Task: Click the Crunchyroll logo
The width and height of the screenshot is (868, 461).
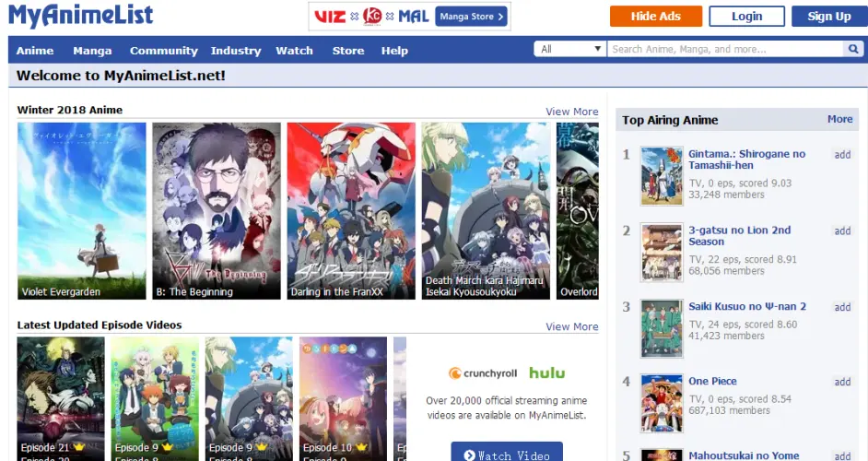Action: (x=483, y=373)
